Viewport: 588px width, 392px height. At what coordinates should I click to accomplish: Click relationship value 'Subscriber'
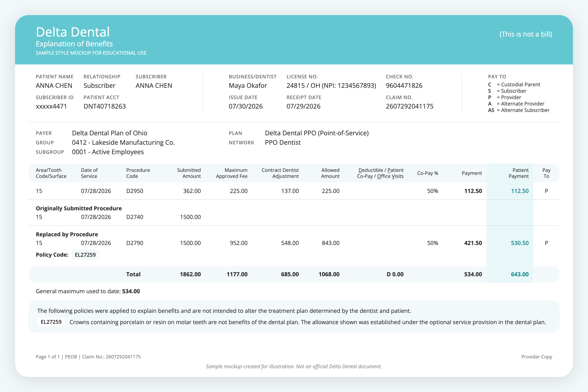click(100, 86)
